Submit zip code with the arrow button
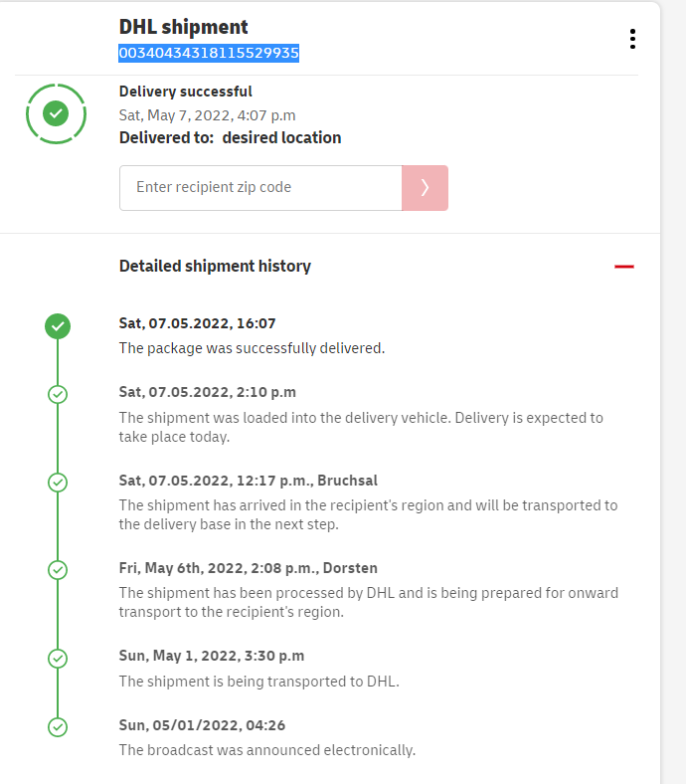 coord(425,188)
